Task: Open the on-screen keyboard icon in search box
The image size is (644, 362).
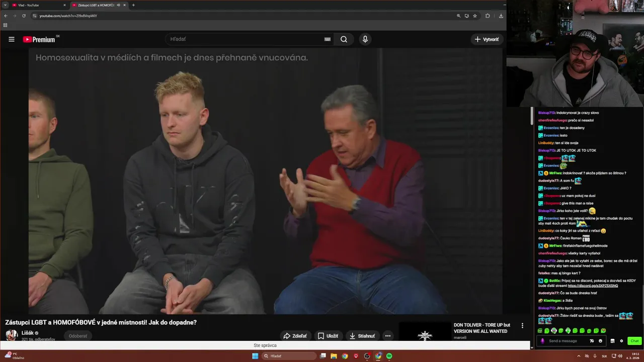Action: 328,39
